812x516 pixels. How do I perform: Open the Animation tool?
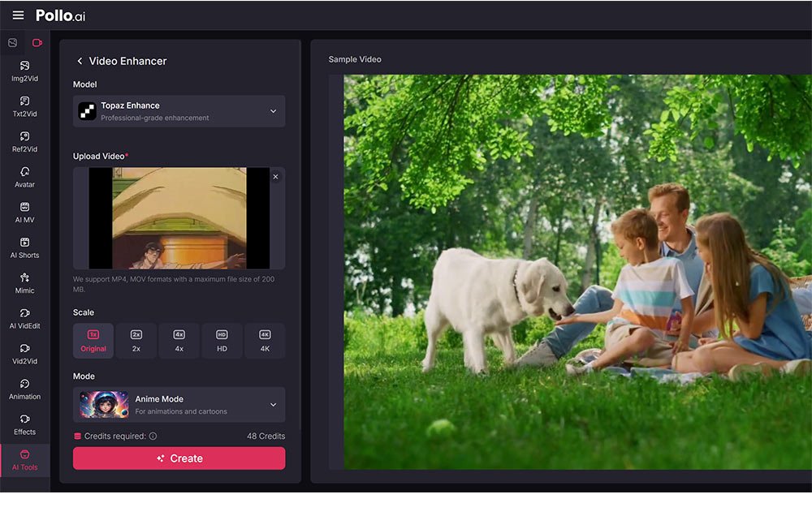click(24, 389)
